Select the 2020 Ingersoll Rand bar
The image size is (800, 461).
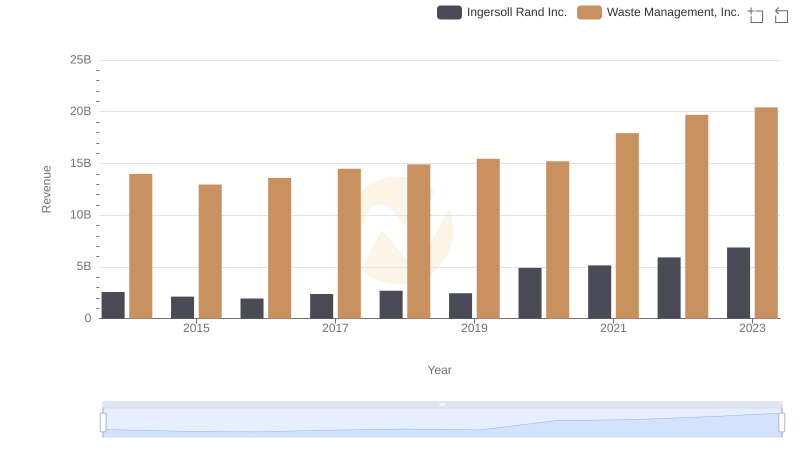pyautogui.click(x=530, y=293)
